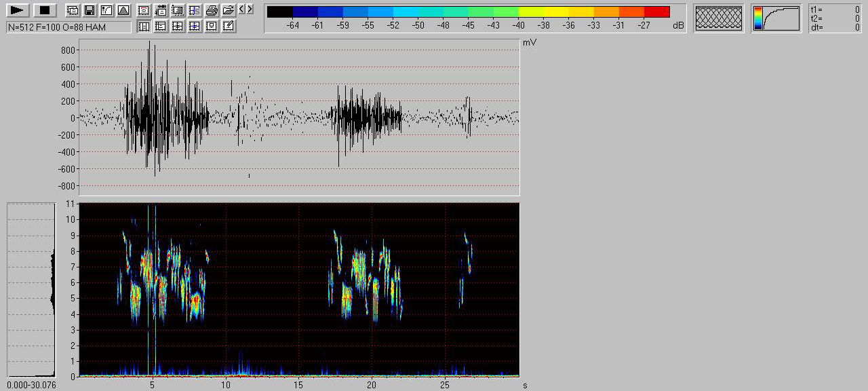The width and height of the screenshot is (868, 391).
Task: Toggle the second-row horizontal lines layout button
Action: point(161,26)
